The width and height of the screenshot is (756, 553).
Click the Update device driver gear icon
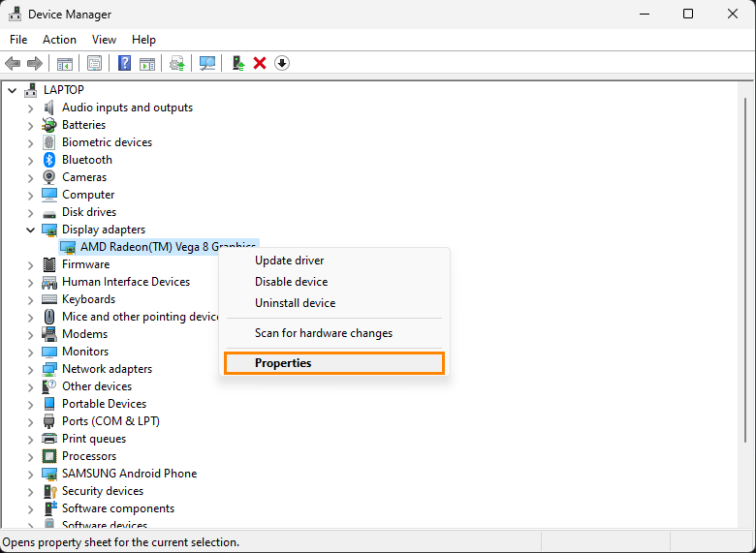[177, 63]
